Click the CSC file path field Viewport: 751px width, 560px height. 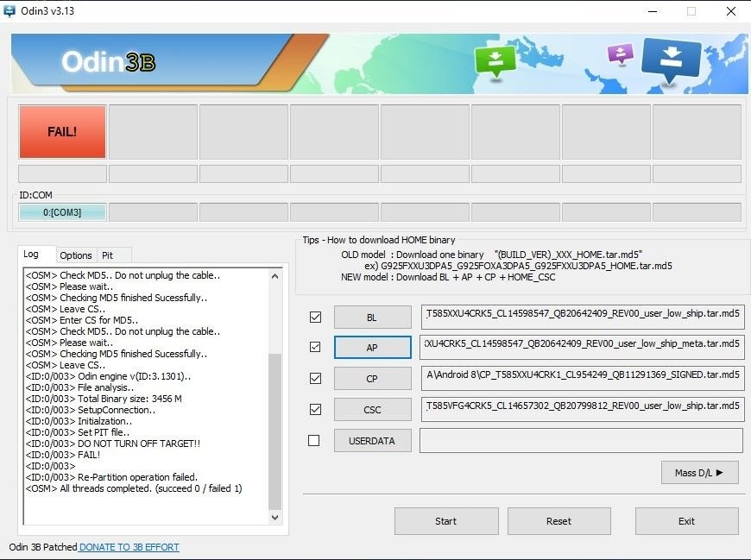583,410
